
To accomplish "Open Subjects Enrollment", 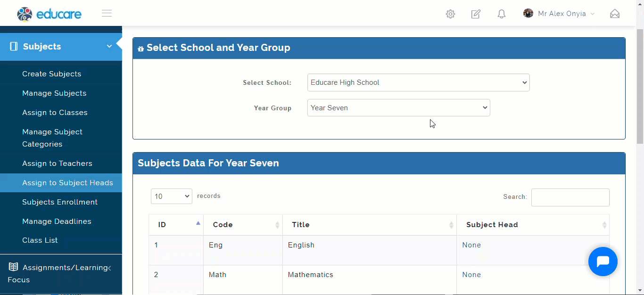I will (x=60, y=202).
